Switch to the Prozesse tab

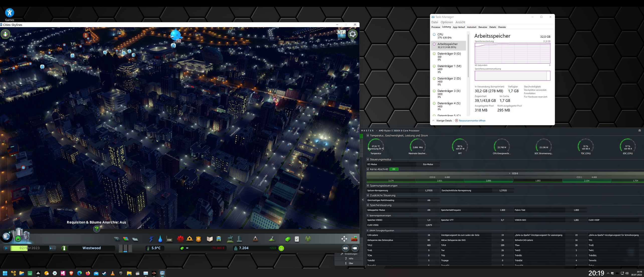coord(435,27)
